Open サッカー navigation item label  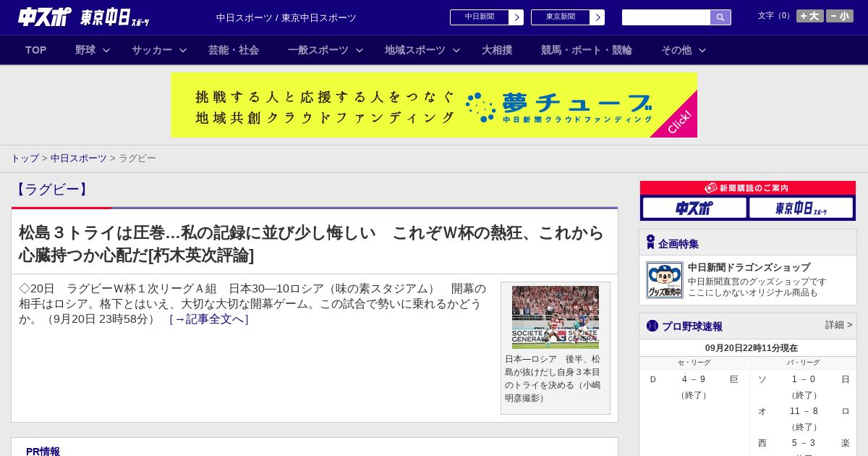coord(152,50)
